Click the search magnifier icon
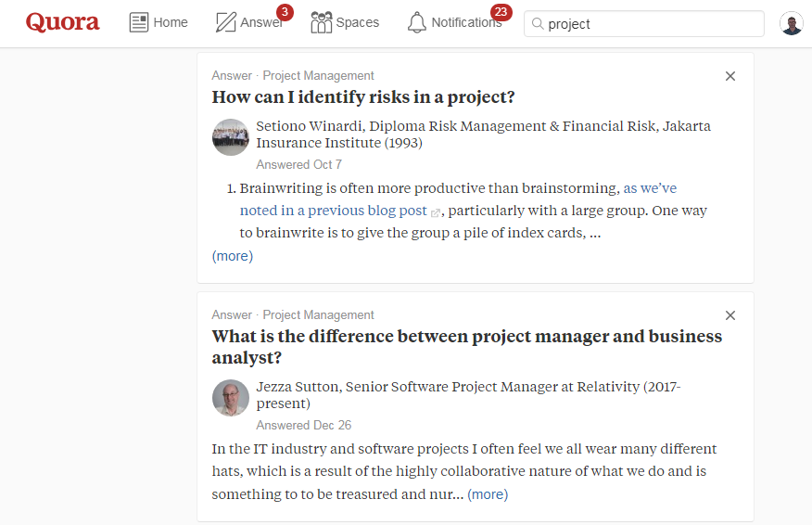812x525 pixels. [538, 24]
